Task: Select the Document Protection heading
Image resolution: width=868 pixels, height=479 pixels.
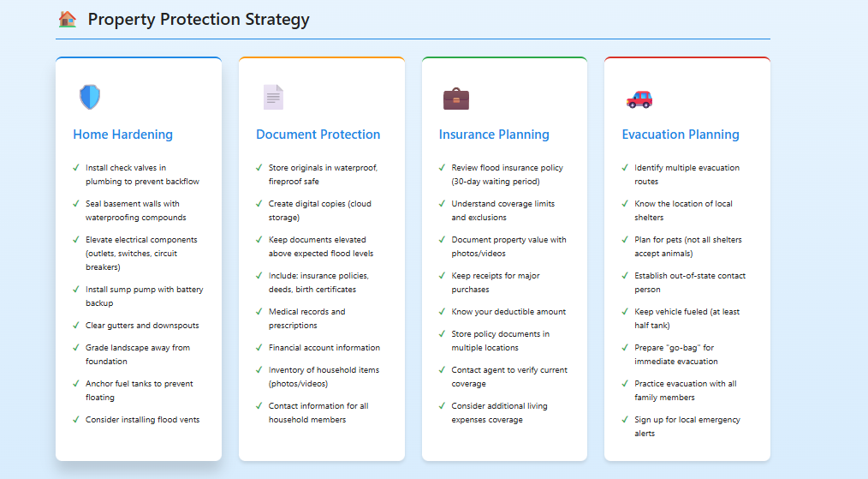Action: 318,135
